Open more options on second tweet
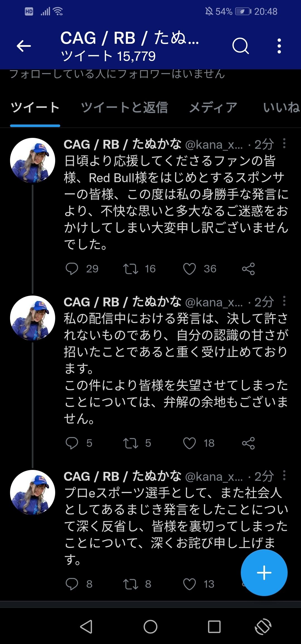This screenshot has width=301, height=644. pos(284,301)
